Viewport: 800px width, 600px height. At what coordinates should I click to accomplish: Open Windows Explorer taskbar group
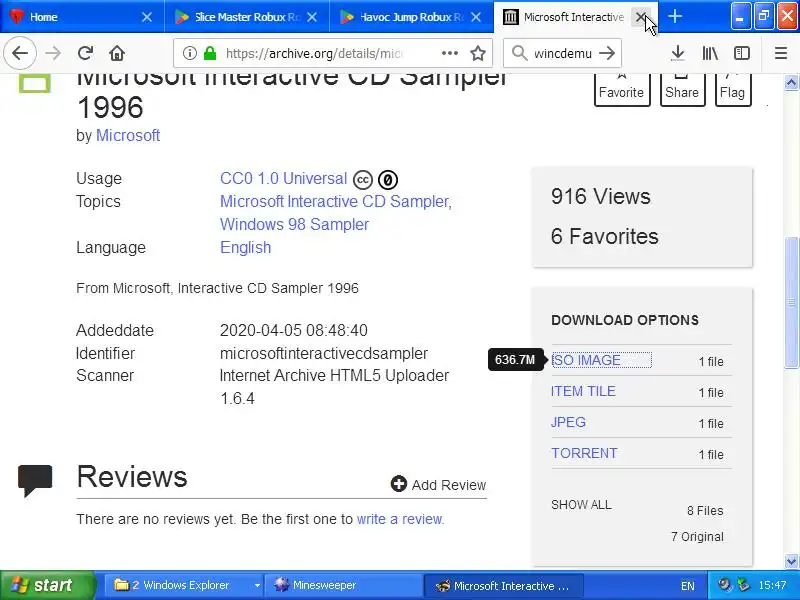click(179, 585)
